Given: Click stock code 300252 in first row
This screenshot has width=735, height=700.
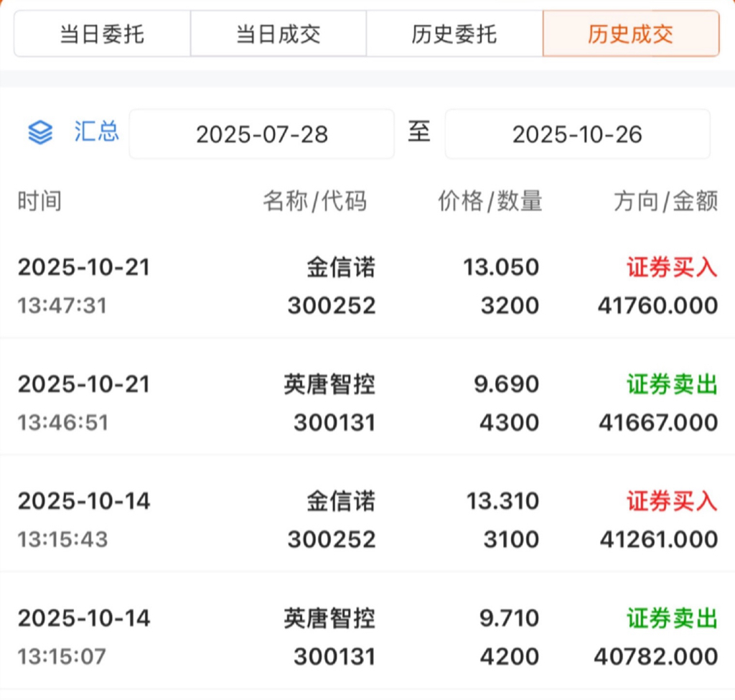Looking at the screenshot, I should pyautogui.click(x=332, y=306).
